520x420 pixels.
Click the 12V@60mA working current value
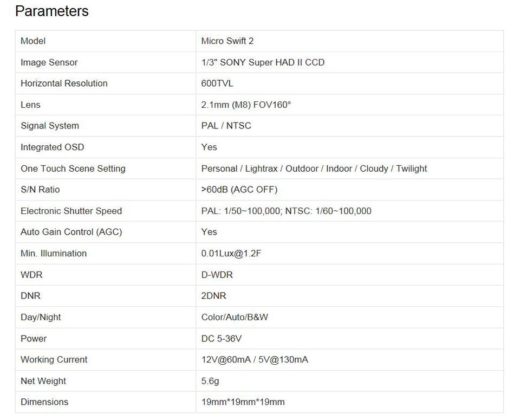[255, 360]
